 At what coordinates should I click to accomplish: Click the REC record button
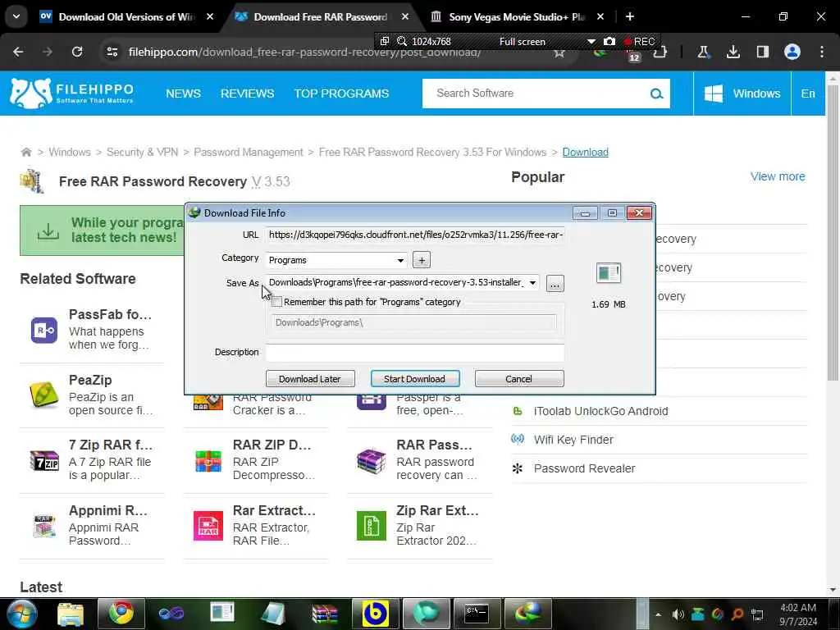click(640, 41)
